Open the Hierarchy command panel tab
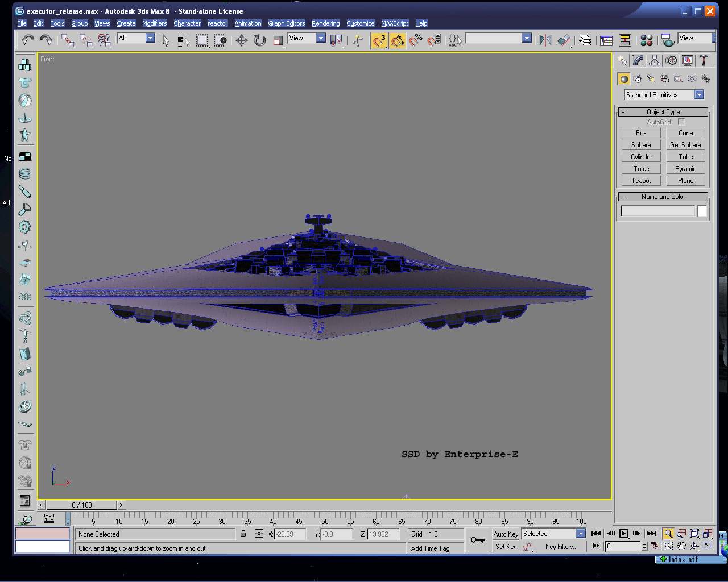Image resolution: width=728 pixels, height=582 pixels. coord(655,60)
